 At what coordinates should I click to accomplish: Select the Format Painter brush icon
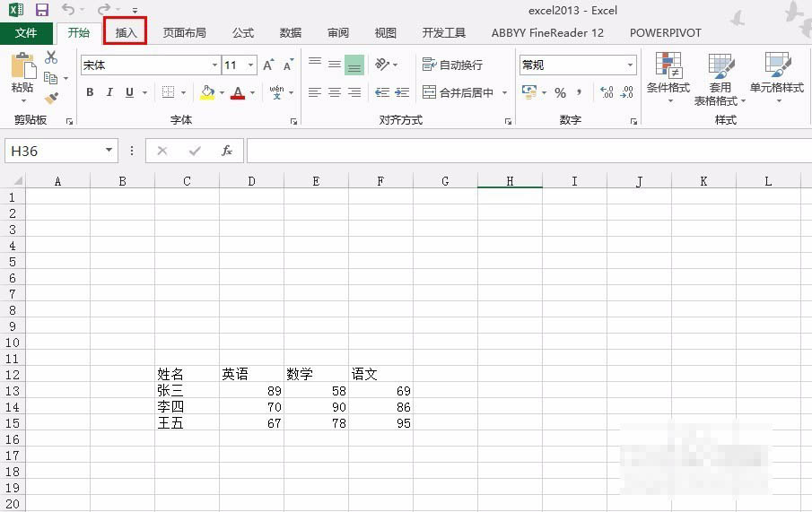tap(51, 98)
